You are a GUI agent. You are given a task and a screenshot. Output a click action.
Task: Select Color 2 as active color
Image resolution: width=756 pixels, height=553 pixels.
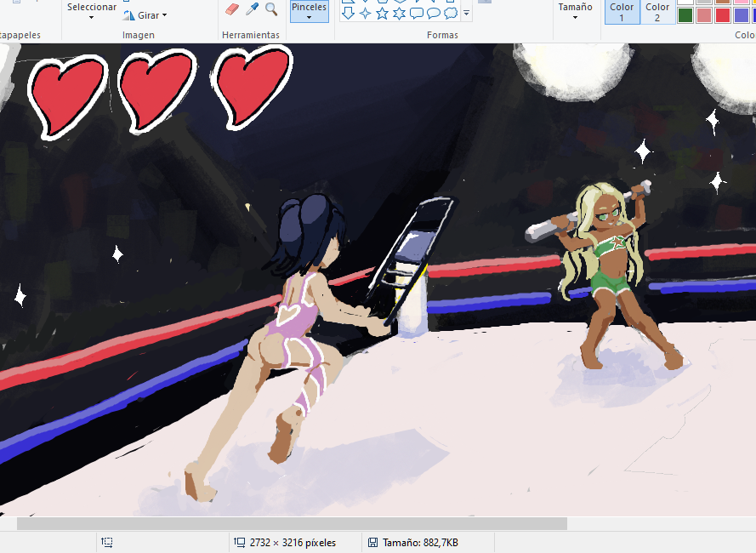tap(657, 12)
